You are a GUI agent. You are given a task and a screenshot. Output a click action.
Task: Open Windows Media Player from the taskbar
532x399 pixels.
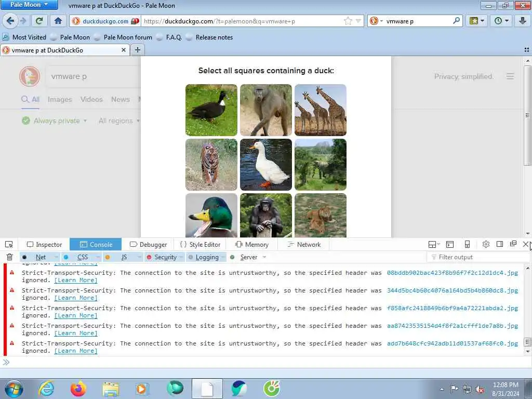click(x=142, y=389)
